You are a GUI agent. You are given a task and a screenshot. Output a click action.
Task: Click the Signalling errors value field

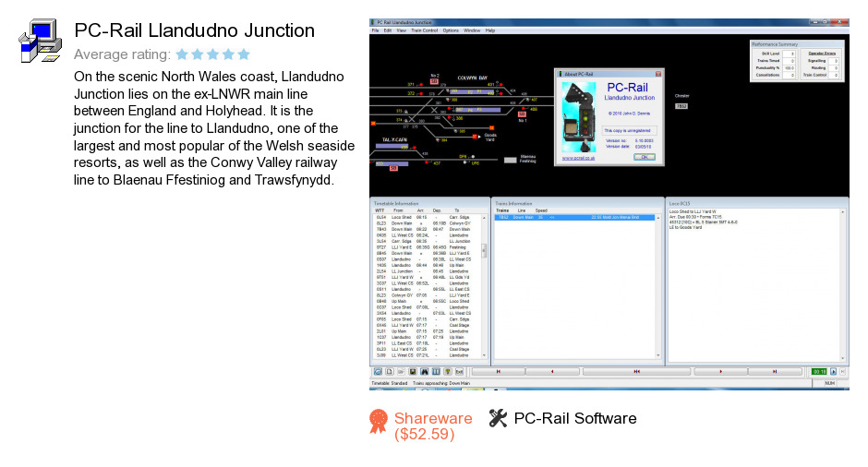(834, 61)
